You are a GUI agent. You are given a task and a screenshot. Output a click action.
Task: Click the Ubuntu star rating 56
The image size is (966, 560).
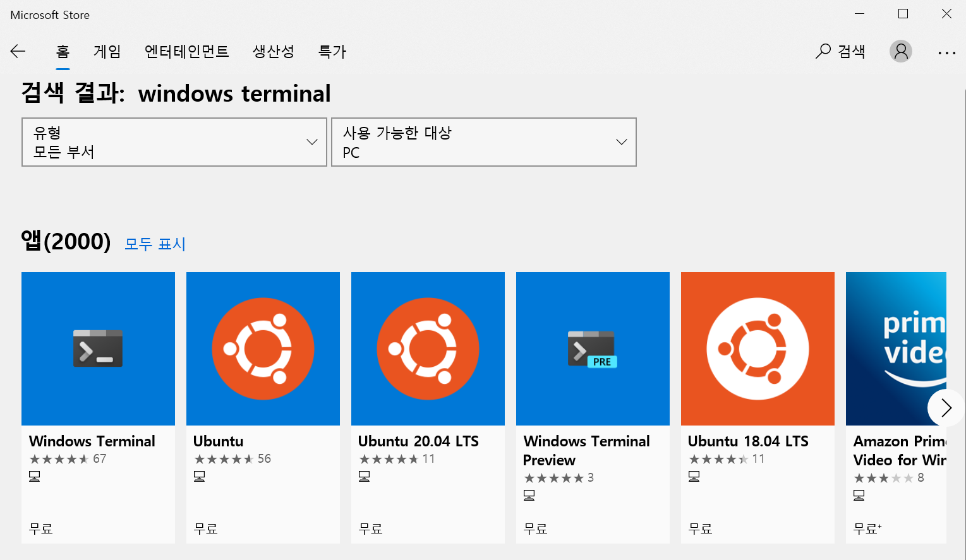point(232,459)
